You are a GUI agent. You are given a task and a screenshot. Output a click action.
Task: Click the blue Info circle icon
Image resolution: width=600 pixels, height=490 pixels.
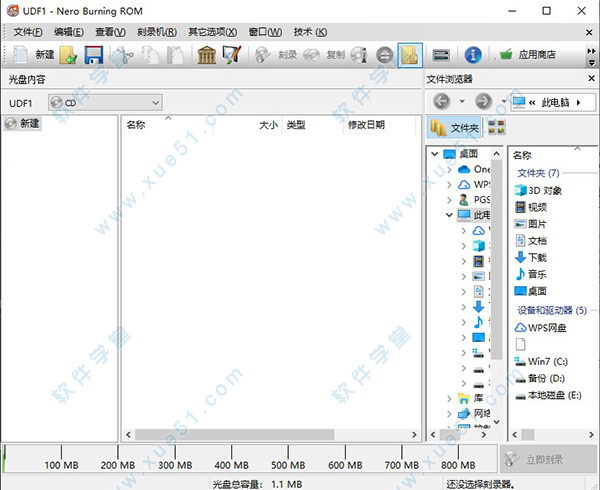pyautogui.click(x=474, y=55)
